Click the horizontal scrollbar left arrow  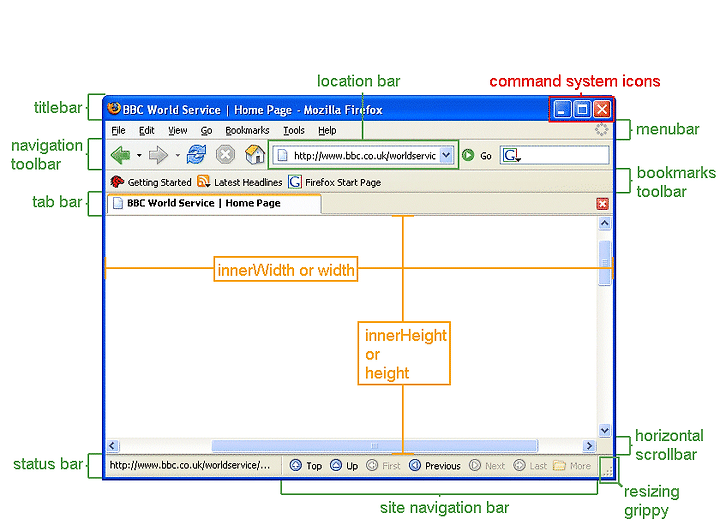113,446
